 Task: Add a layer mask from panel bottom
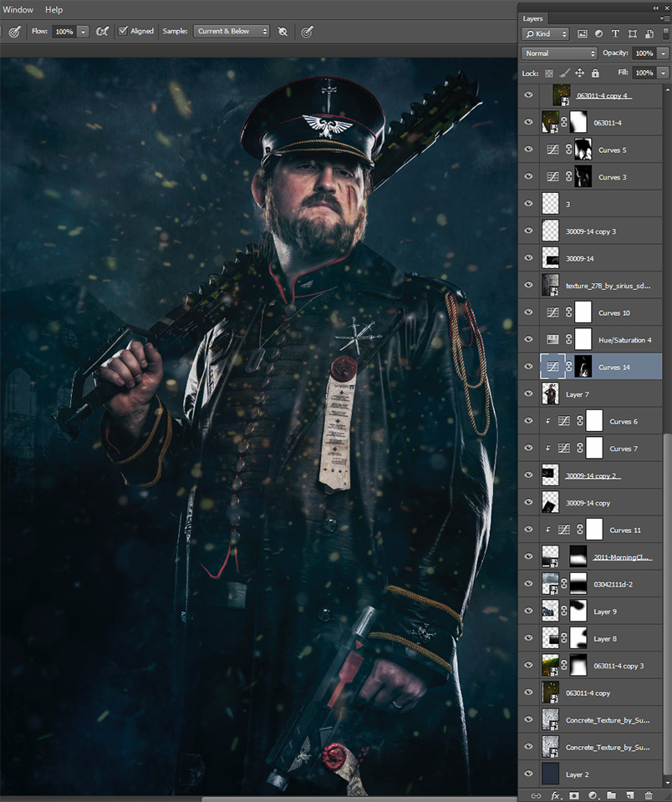pyautogui.click(x=574, y=795)
